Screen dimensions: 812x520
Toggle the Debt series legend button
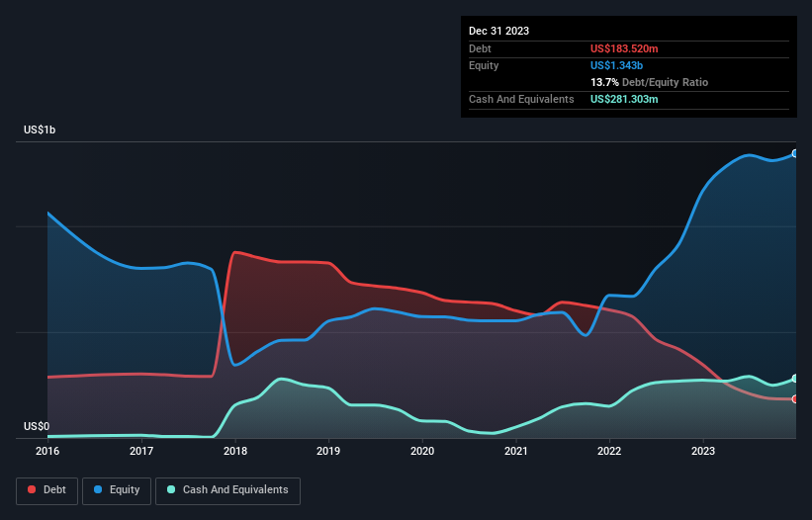point(47,490)
